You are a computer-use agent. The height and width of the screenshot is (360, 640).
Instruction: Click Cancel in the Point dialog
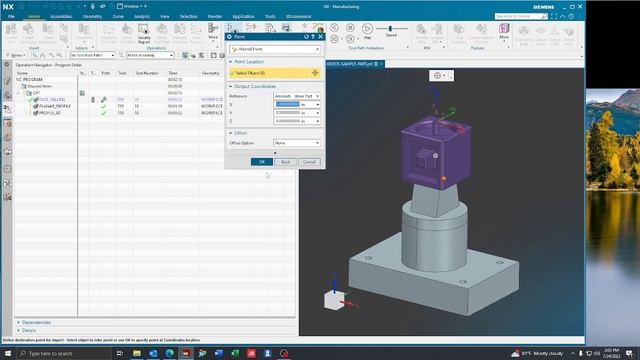coord(309,162)
